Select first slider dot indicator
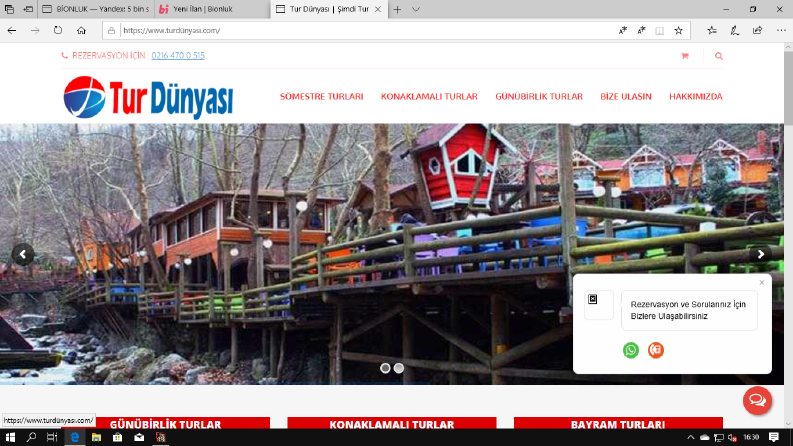Screen dimensions: 793x446 click(385, 368)
